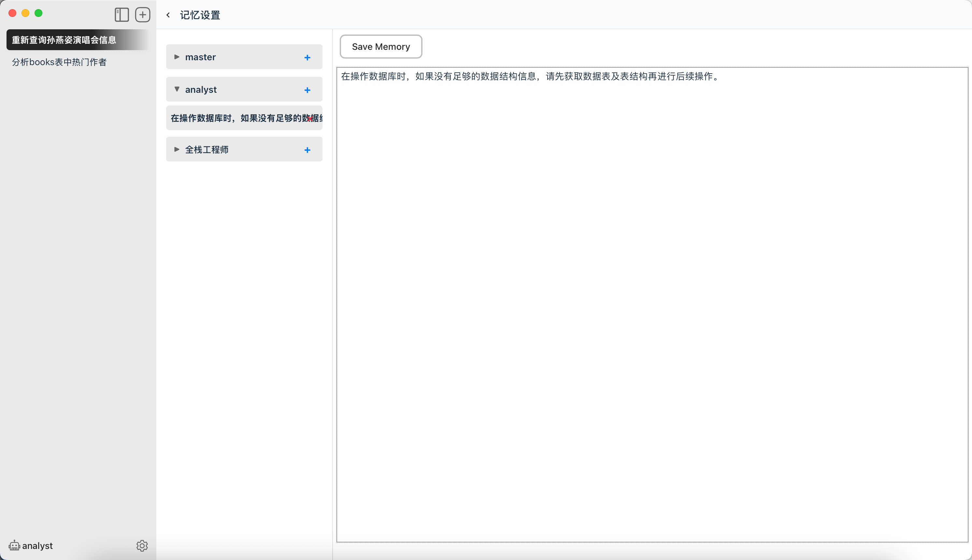
Task: Click the green fullscreen window button
Action: (38, 13)
